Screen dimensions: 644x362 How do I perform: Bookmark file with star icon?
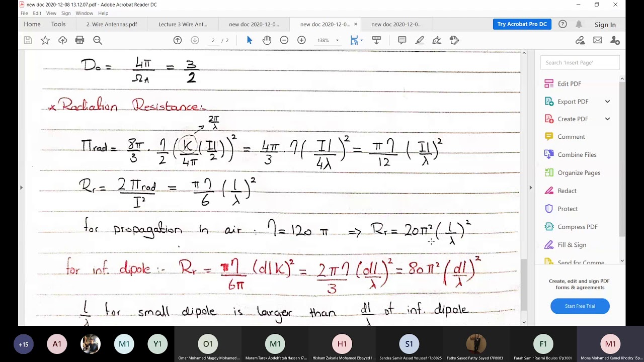pyautogui.click(x=45, y=40)
